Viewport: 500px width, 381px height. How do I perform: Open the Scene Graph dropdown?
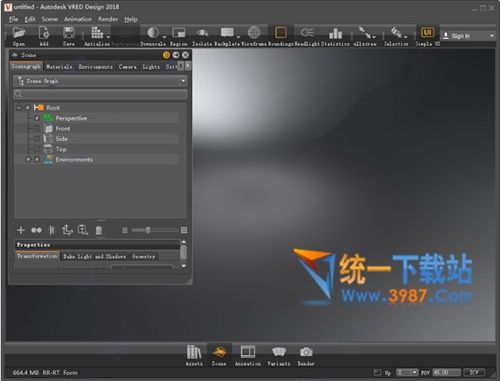click(x=100, y=81)
